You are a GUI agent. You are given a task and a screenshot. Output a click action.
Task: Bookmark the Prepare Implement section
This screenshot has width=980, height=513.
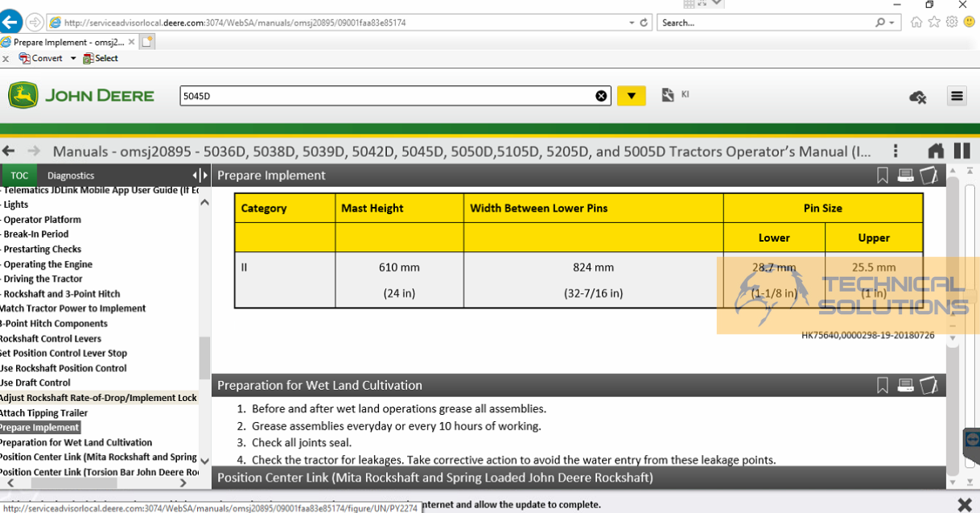(882, 175)
